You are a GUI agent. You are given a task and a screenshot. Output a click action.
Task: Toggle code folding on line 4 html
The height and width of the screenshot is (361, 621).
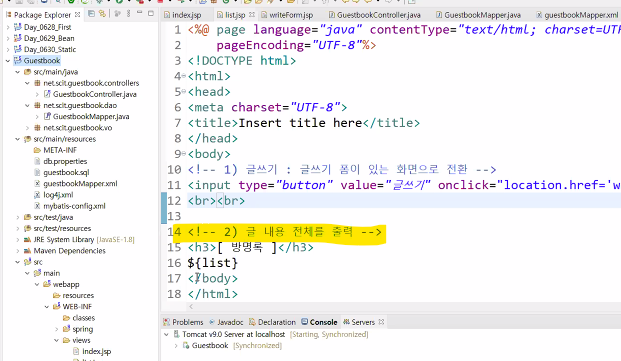(183, 76)
